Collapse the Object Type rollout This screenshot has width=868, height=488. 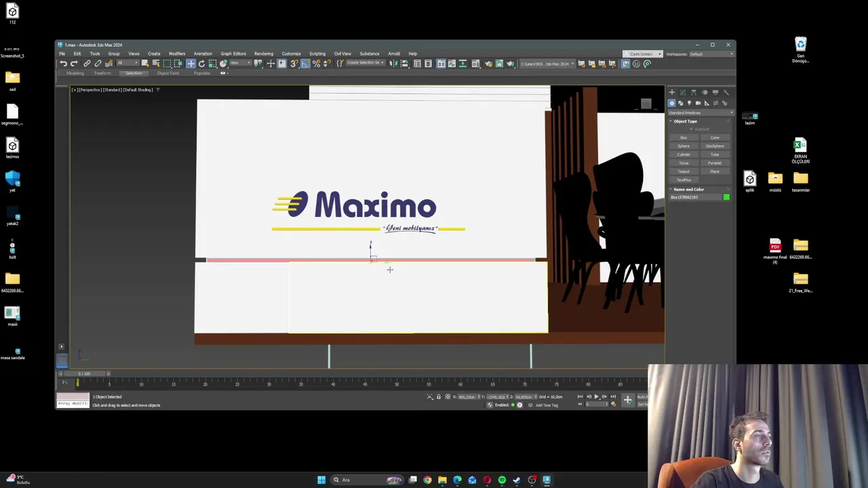(685, 121)
